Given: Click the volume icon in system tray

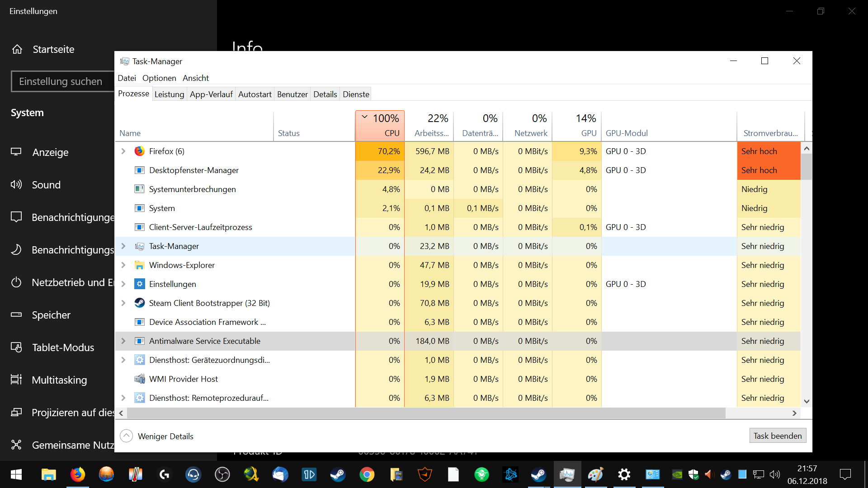Looking at the screenshot, I should pyautogui.click(x=774, y=474).
